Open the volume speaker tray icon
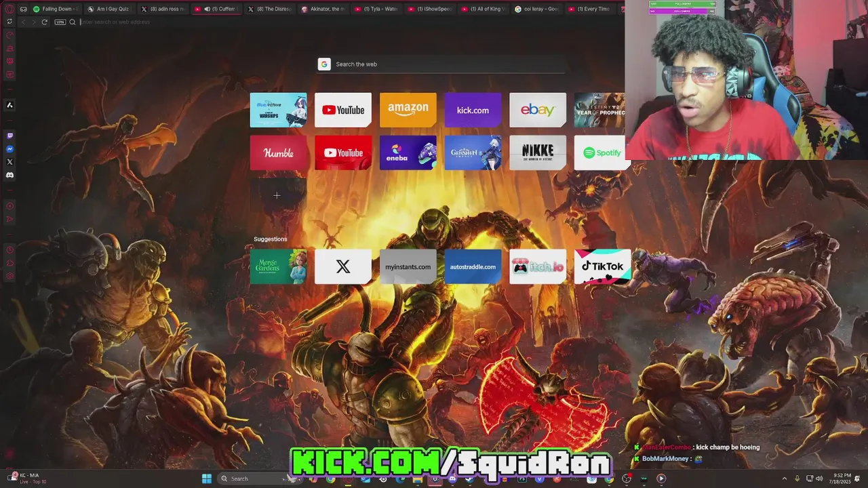 pos(819,479)
